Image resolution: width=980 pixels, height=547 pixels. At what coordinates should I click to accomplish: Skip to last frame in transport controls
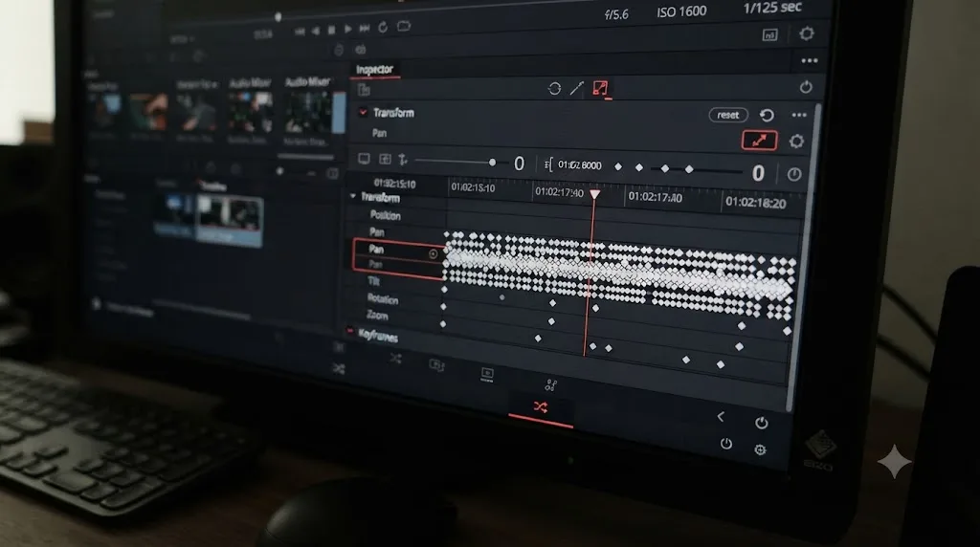pyautogui.click(x=365, y=28)
